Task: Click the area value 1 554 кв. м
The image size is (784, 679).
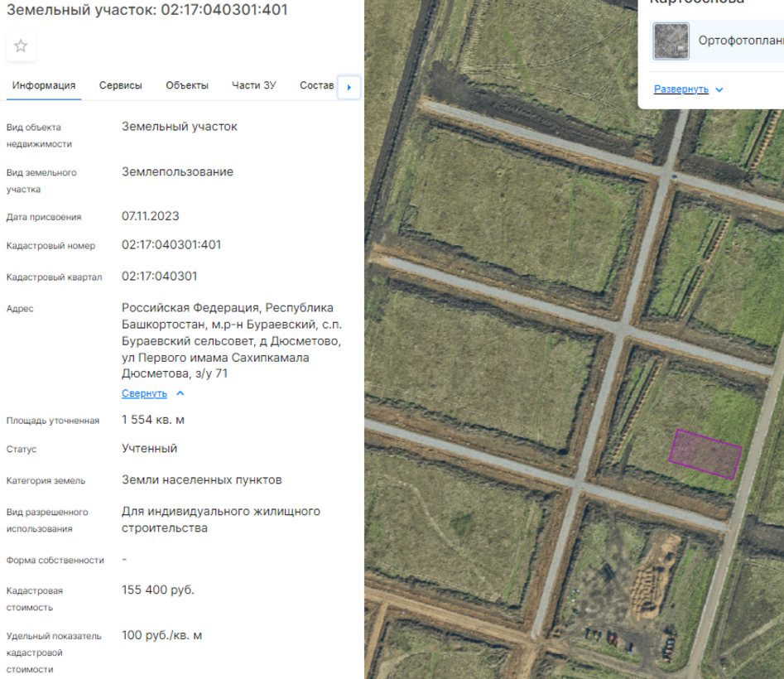Action: pos(153,420)
